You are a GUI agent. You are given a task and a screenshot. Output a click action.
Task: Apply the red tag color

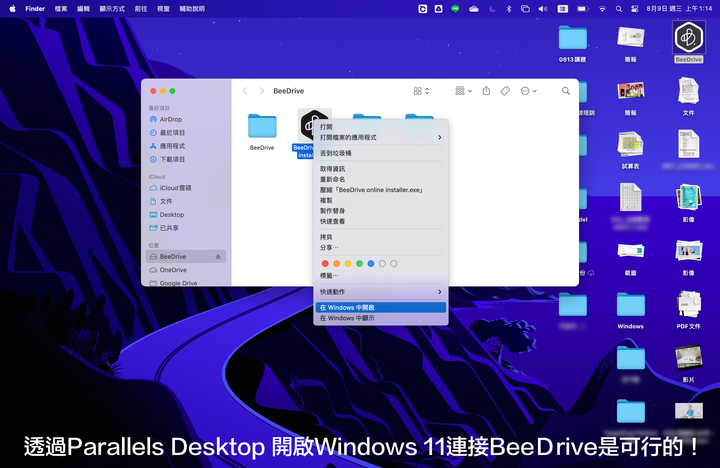tap(325, 264)
